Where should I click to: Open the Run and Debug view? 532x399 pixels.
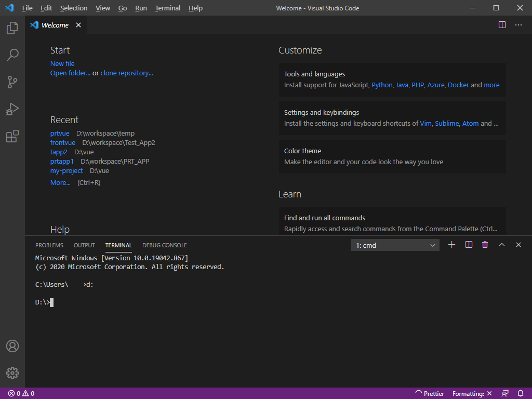12,109
